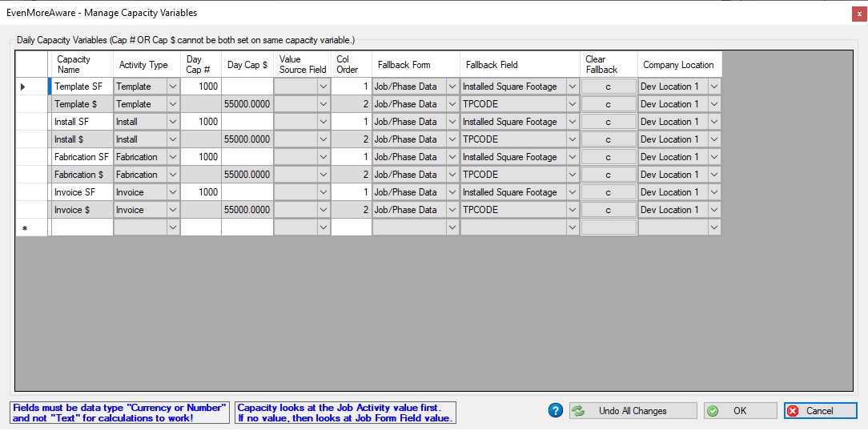The width and height of the screenshot is (868, 431).
Task: Clear fallback for the Template SF row
Action: (x=608, y=87)
